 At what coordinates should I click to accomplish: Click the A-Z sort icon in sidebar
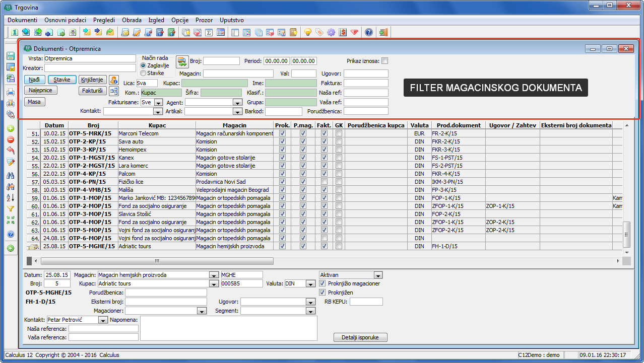(11, 197)
